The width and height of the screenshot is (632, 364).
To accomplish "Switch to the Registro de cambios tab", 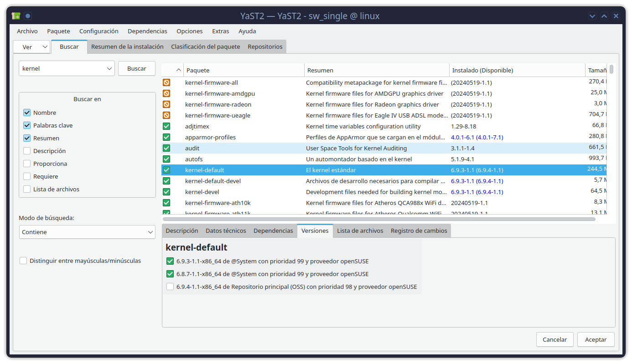I will tap(419, 231).
